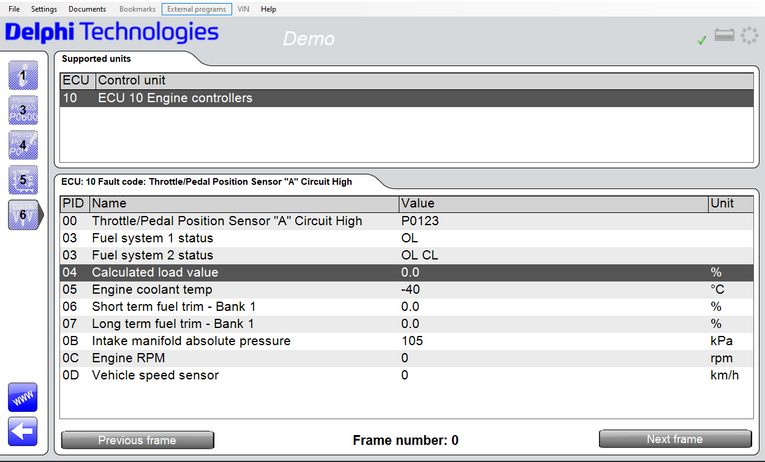Click the blue back arrow icon

[x=22, y=431]
